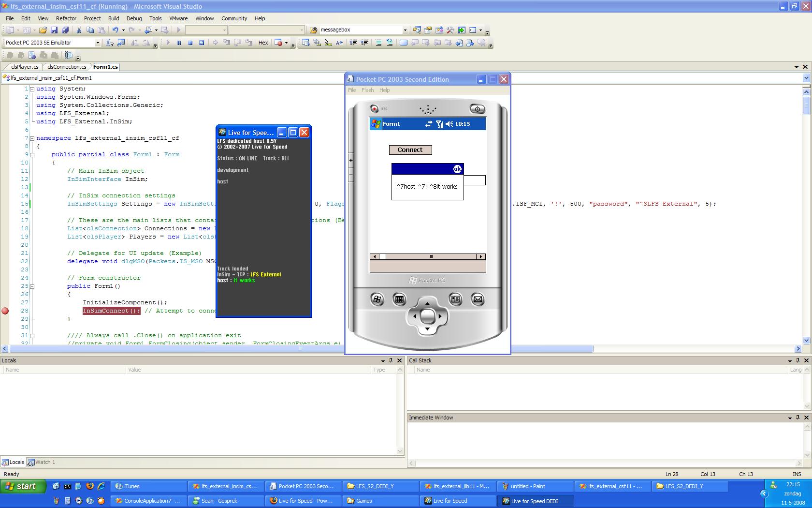812x508 pixels.
Task: Toggle the Hex display button
Action: pos(263,43)
